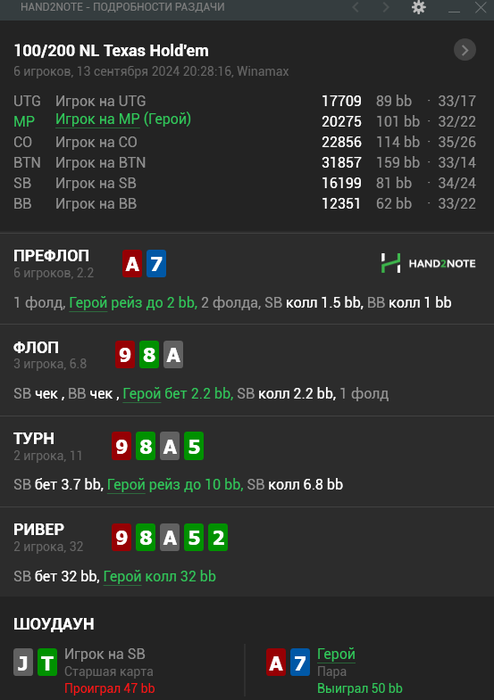Click 'Герой колл 32 bb' river action
Screen dimensions: 494x700
pos(159,576)
